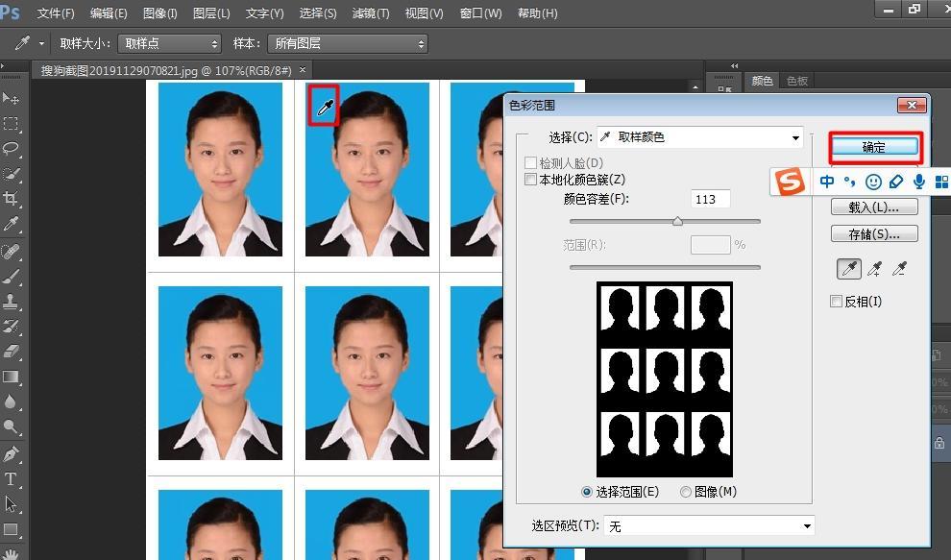Open the 图层 menu

coord(211,12)
